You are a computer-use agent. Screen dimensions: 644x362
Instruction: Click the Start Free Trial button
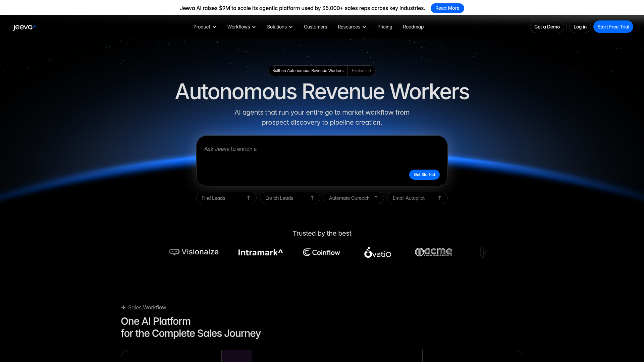click(613, 27)
